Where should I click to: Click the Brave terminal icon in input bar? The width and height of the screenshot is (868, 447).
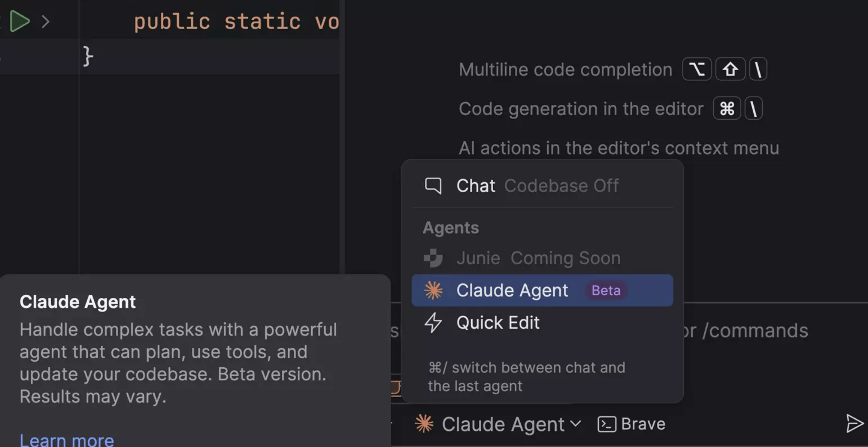click(606, 423)
